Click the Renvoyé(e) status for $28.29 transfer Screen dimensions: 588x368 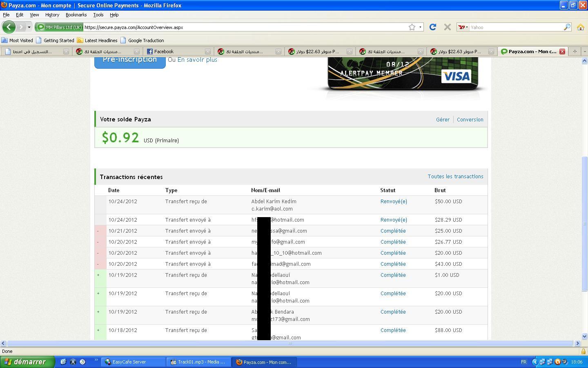coord(394,220)
